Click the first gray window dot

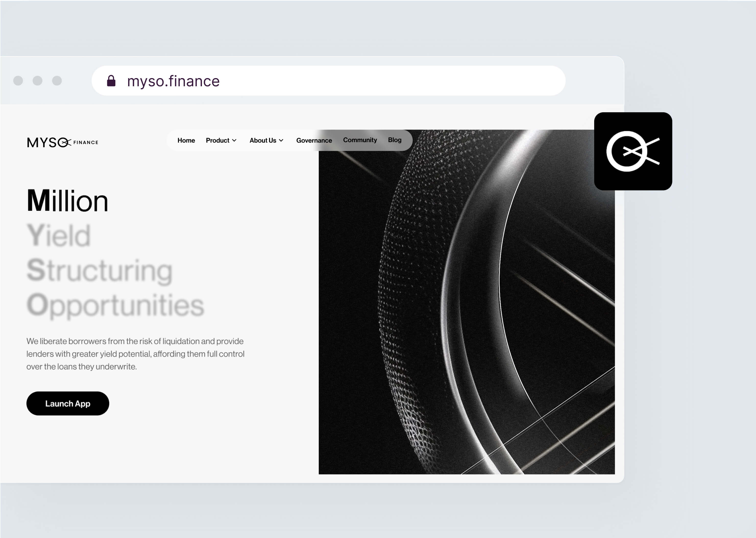pos(18,80)
